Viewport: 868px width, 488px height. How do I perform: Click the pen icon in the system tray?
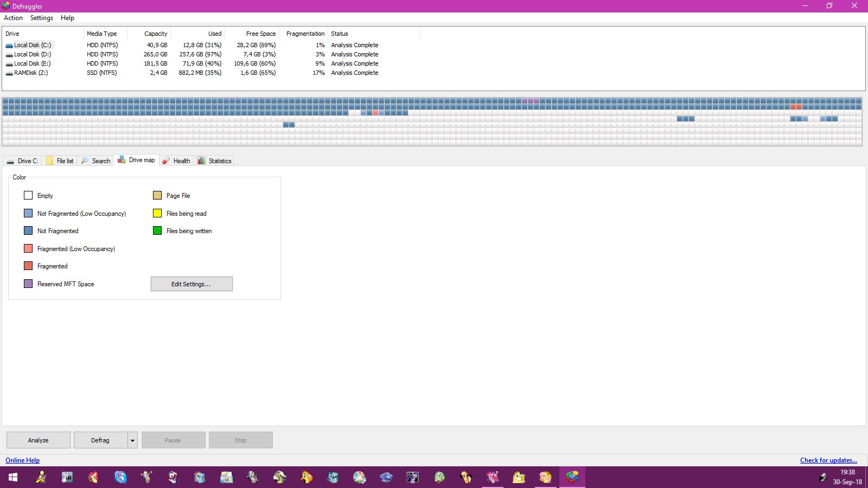(822, 477)
